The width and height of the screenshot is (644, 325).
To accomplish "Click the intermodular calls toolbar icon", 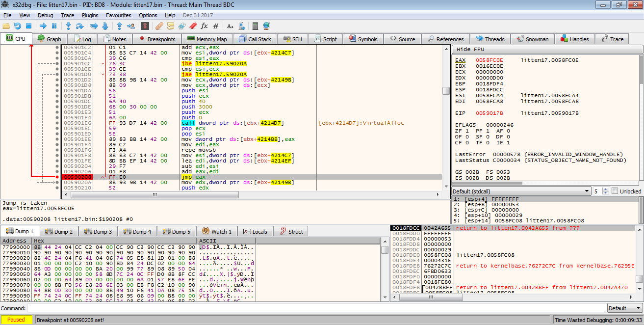I will (241, 26).
